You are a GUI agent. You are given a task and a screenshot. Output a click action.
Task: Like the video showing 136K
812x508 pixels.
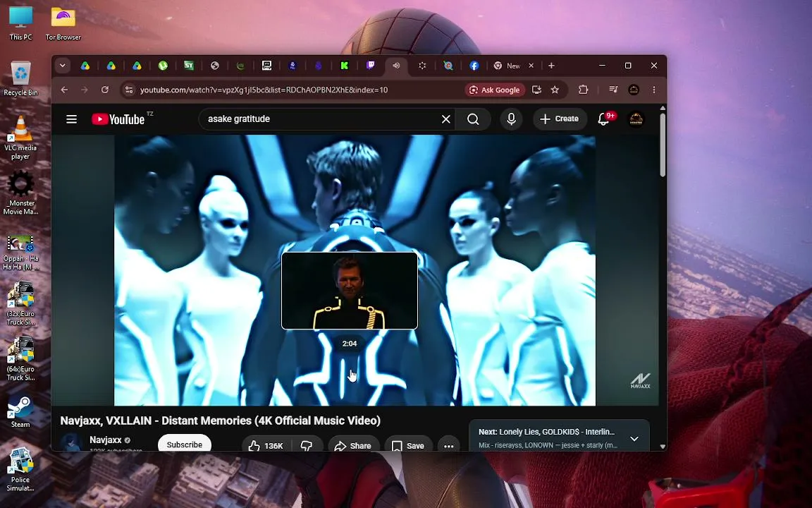(266, 445)
